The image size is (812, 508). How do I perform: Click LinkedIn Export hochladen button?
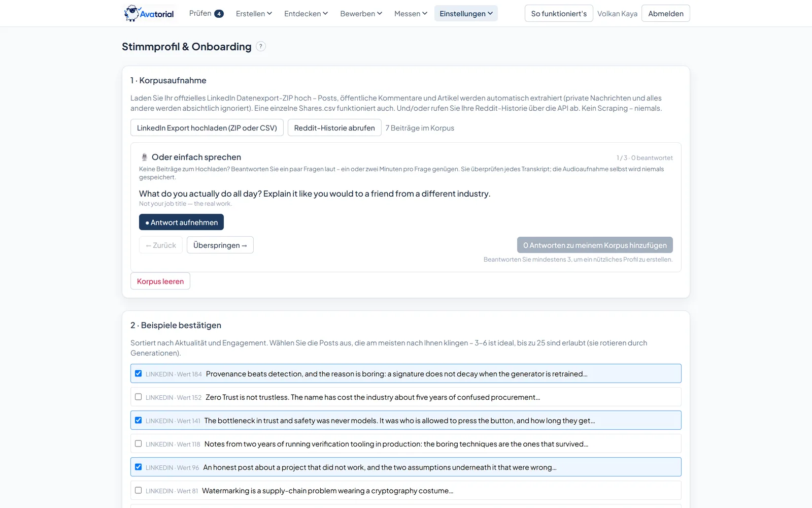pyautogui.click(x=207, y=128)
